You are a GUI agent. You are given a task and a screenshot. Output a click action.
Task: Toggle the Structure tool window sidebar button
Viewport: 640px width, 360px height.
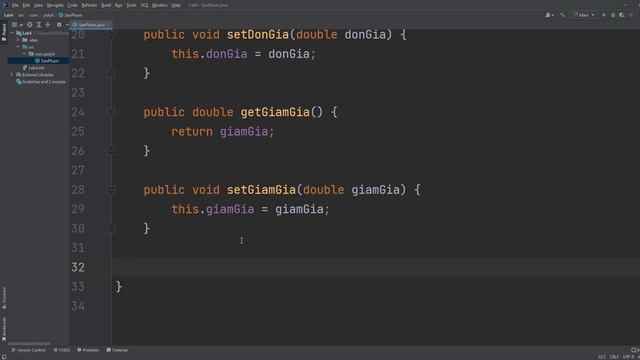4,297
